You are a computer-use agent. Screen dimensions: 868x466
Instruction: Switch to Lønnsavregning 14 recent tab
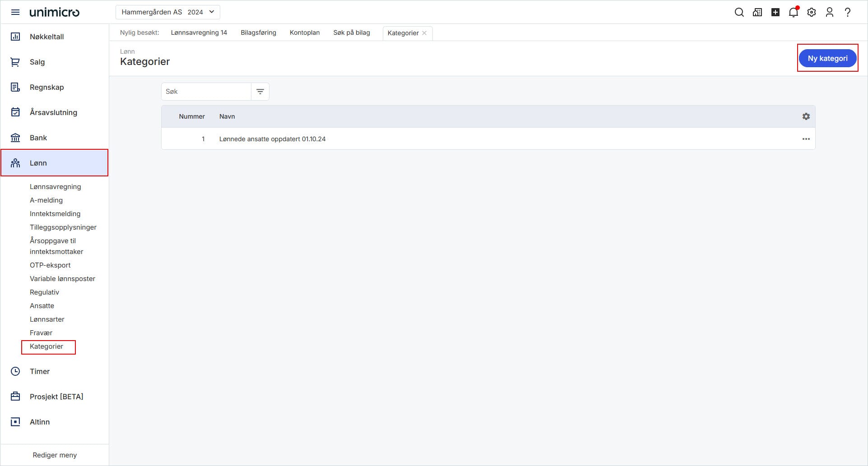tap(199, 32)
